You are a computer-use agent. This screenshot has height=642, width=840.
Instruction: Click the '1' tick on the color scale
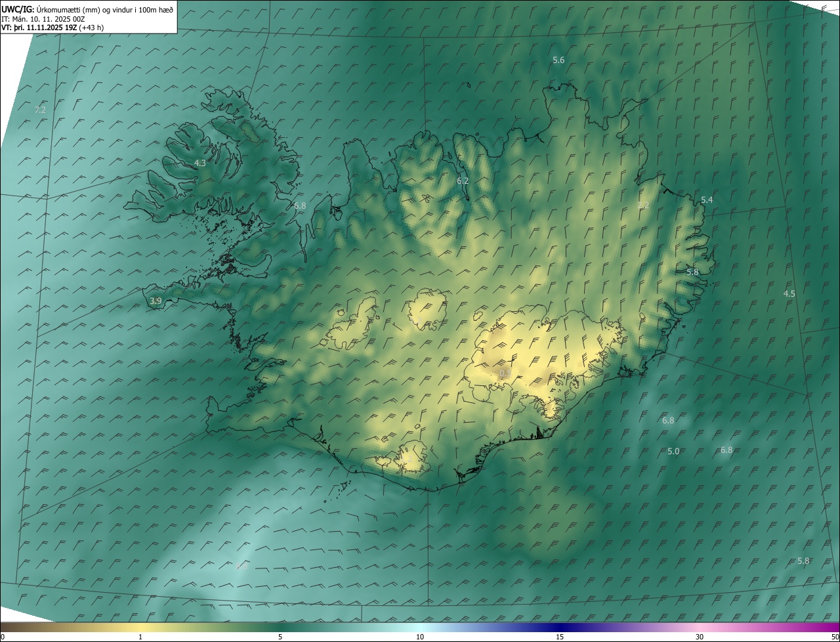click(140, 637)
